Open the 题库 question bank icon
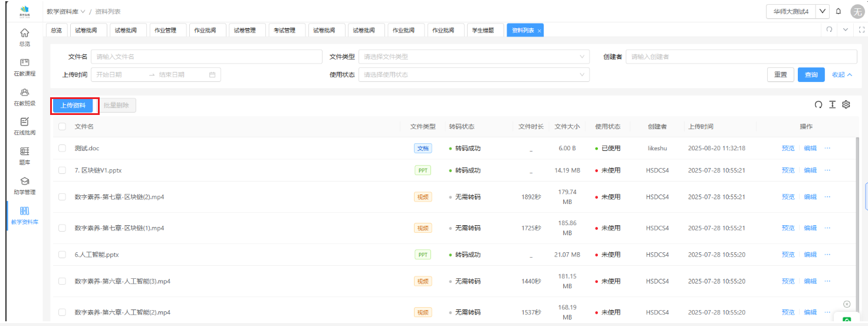 [24, 155]
